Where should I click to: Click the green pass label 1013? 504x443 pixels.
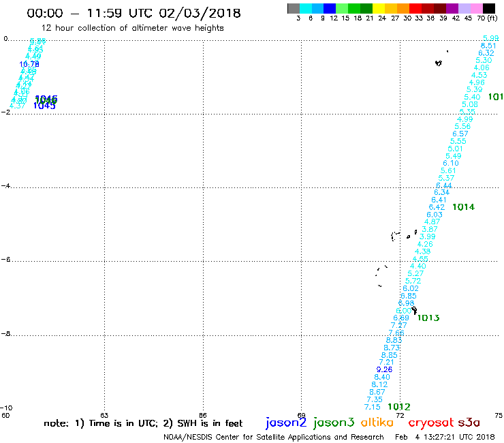tap(428, 318)
